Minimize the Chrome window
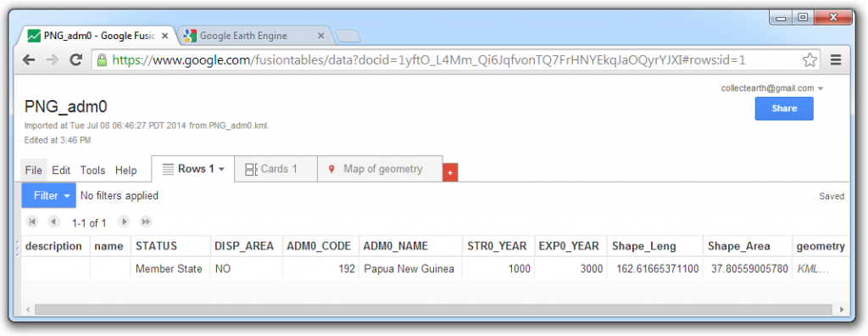 tap(782, 18)
